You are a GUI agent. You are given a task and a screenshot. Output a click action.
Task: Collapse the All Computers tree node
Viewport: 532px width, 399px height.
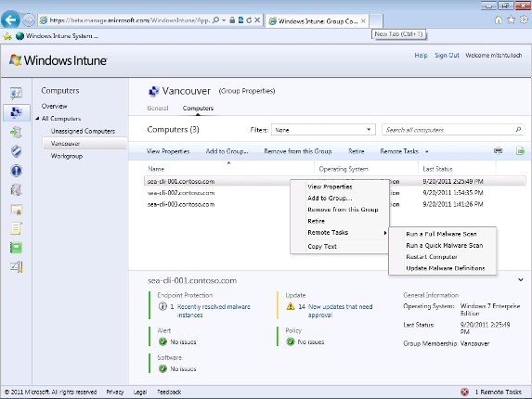(37, 119)
